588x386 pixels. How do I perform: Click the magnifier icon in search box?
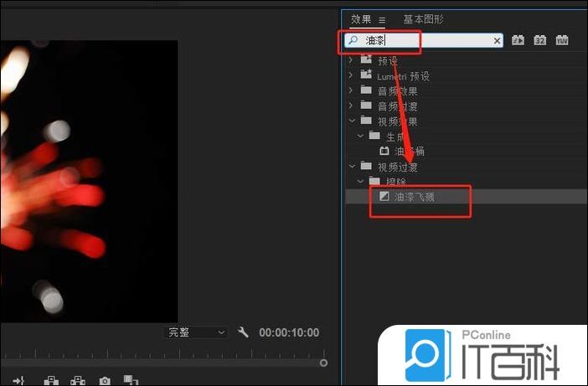coord(353,39)
